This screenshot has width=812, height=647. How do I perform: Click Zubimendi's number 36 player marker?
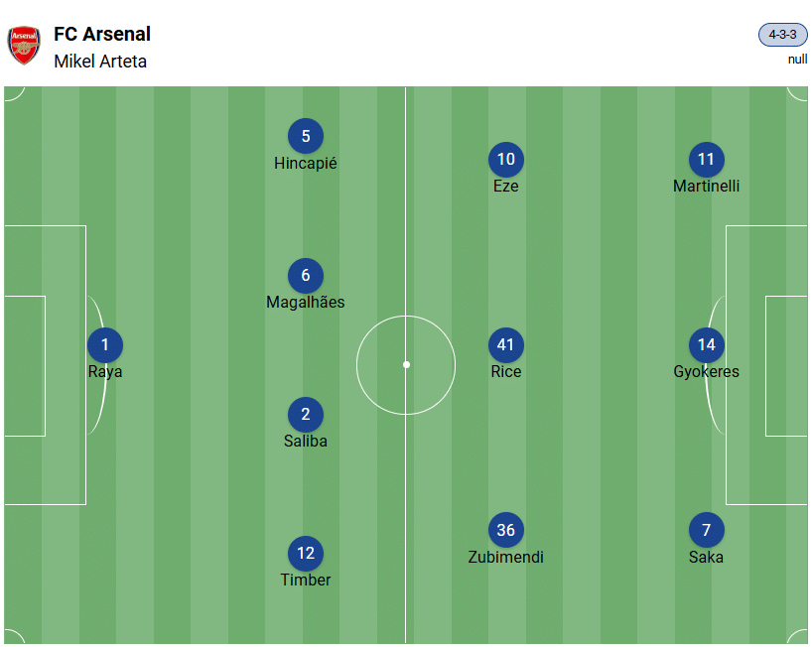click(x=506, y=531)
